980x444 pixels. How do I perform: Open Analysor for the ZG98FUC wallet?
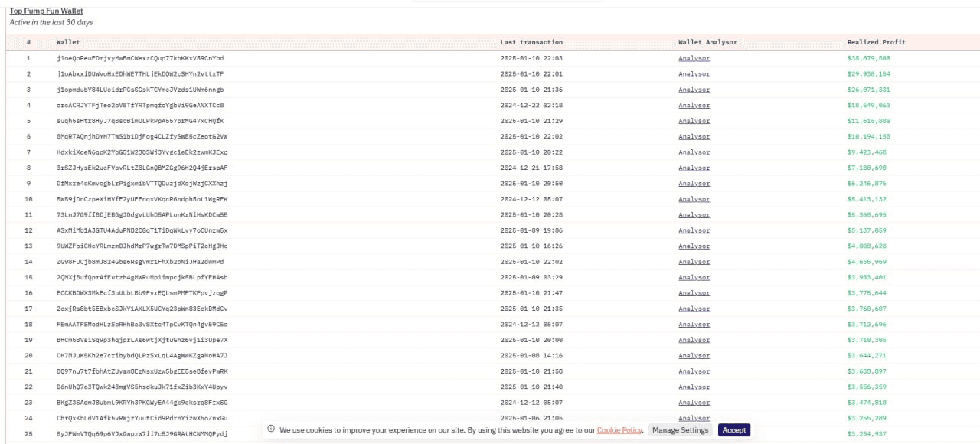click(694, 262)
